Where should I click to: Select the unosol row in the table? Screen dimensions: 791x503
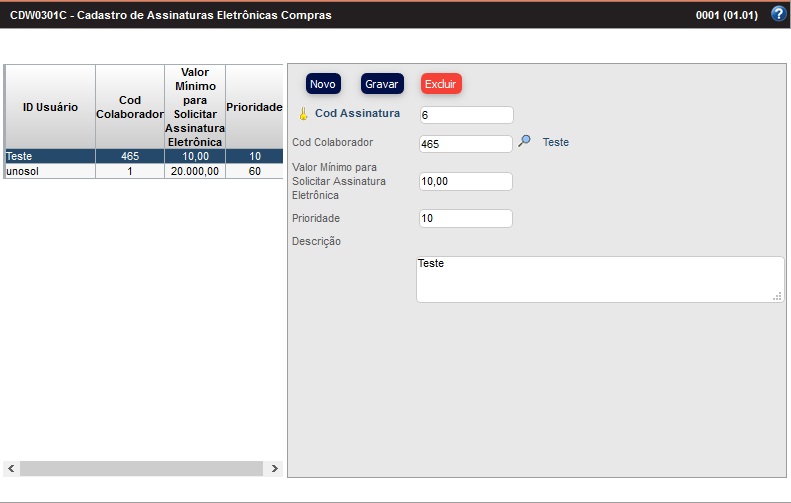[50, 171]
